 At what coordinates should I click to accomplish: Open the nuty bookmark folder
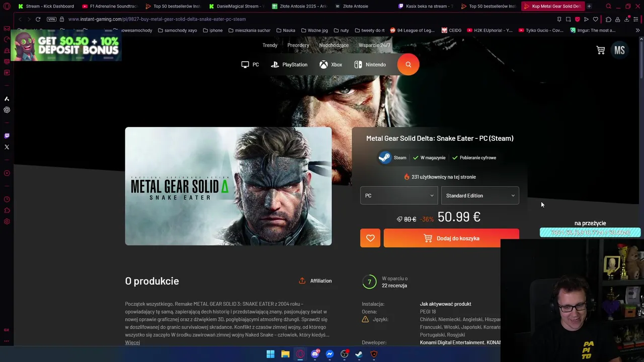tap(341, 30)
